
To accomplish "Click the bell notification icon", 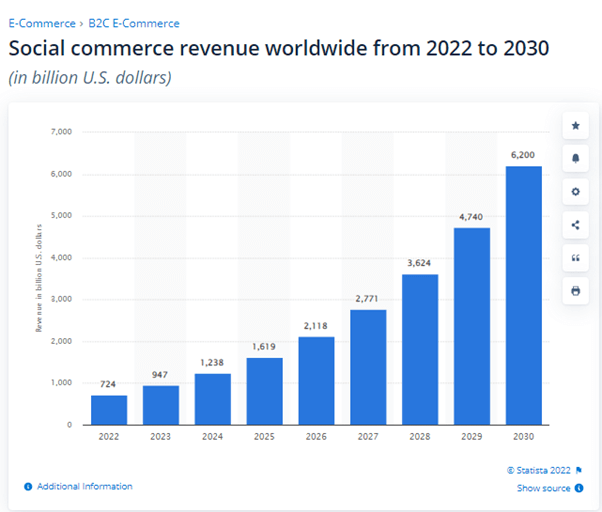I will (575, 159).
